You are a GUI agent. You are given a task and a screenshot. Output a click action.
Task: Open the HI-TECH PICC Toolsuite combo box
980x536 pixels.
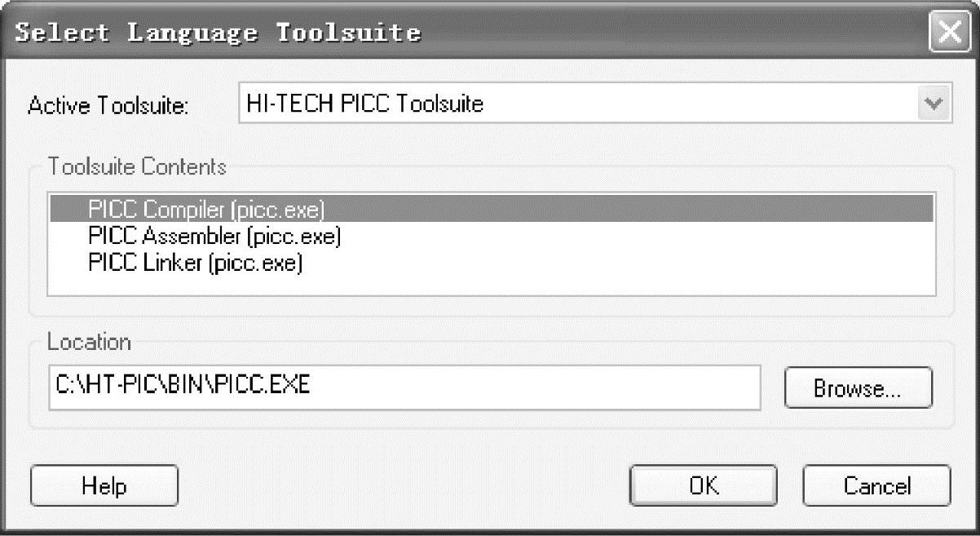click(571, 104)
